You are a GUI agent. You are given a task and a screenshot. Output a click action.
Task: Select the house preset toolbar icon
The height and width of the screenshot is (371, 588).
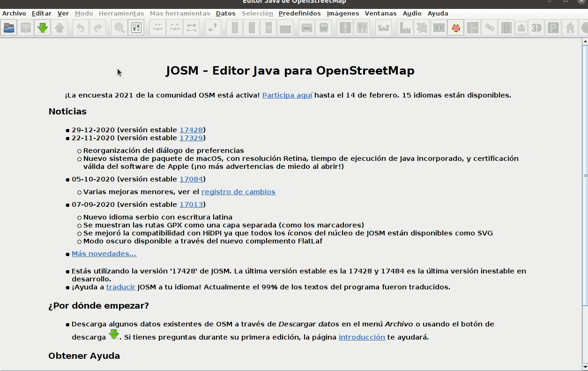(570, 28)
